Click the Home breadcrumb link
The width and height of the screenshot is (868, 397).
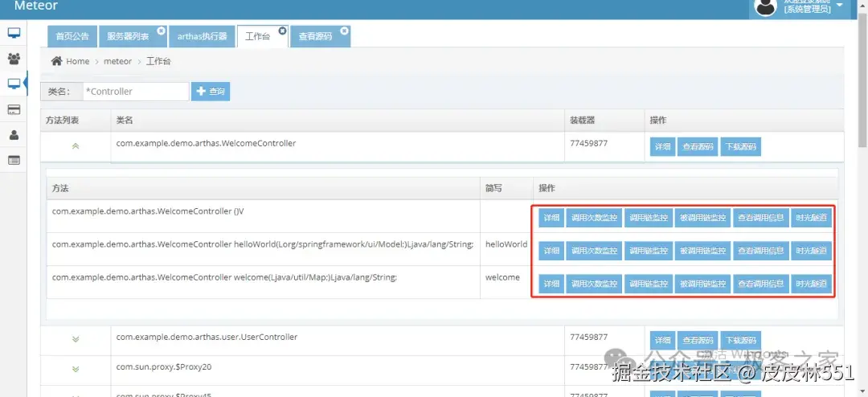[77, 61]
